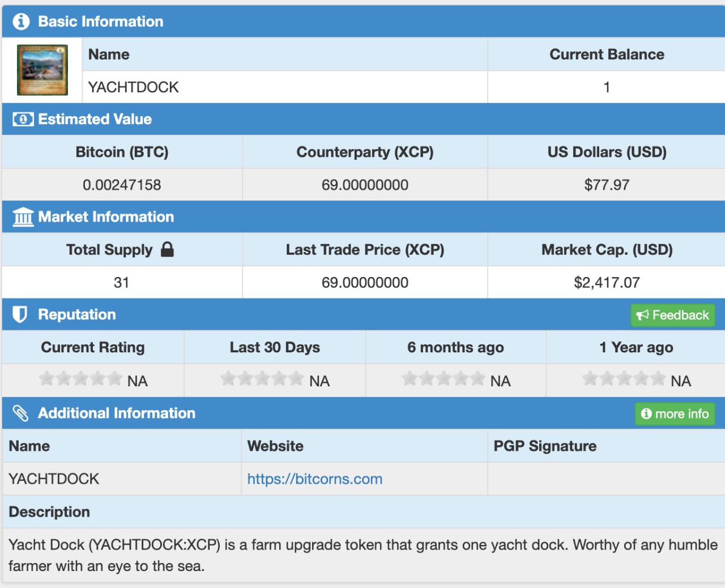Click the Yacht Dock description paragraph
This screenshot has width=725, height=588.
(x=363, y=555)
